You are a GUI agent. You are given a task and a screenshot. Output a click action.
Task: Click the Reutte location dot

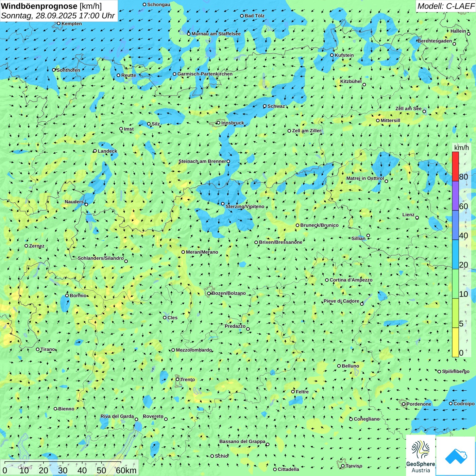[x=118, y=75]
